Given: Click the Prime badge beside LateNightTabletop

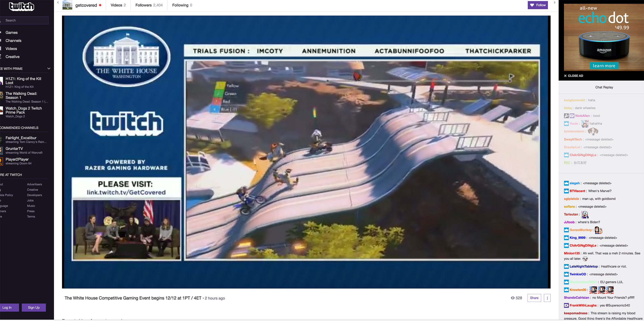Looking at the screenshot, I should [x=566, y=266].
